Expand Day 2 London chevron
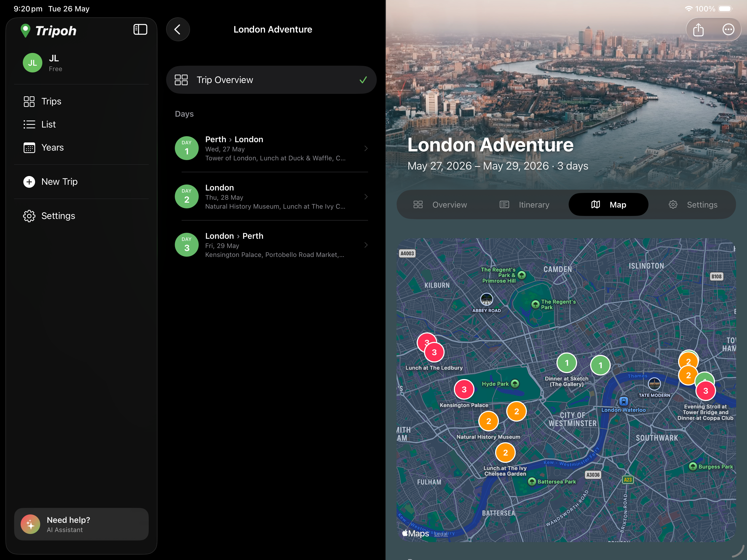This screenshot has height=560, width=747. 366,196
